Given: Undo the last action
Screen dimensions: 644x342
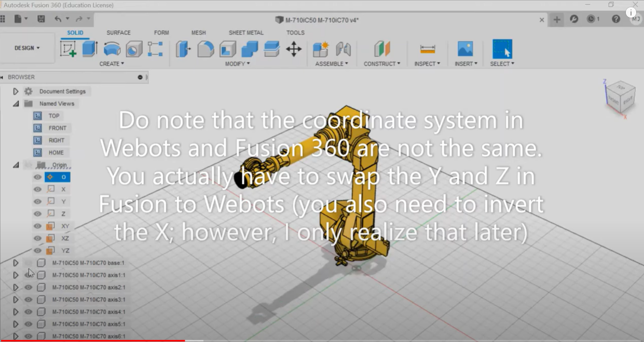Looking at the screenshot, I should 58,19.
